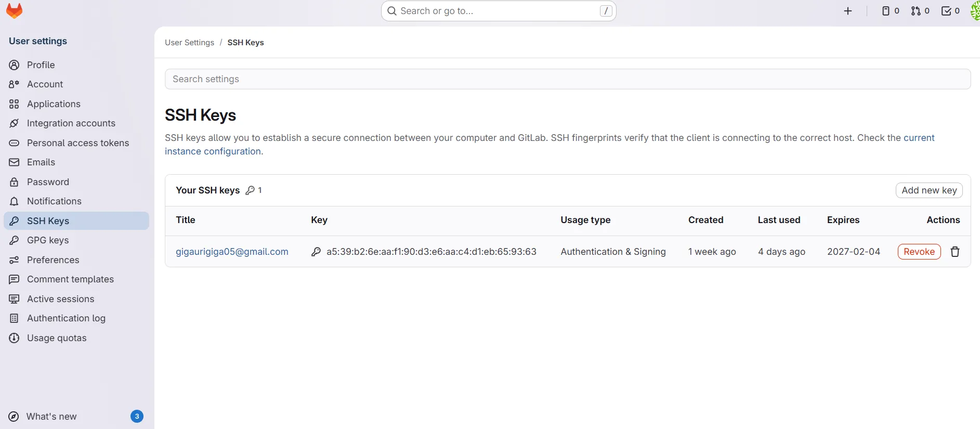
Task: Open the gigaurigiga05@gmail.com key link
Action: coord(232,252)
